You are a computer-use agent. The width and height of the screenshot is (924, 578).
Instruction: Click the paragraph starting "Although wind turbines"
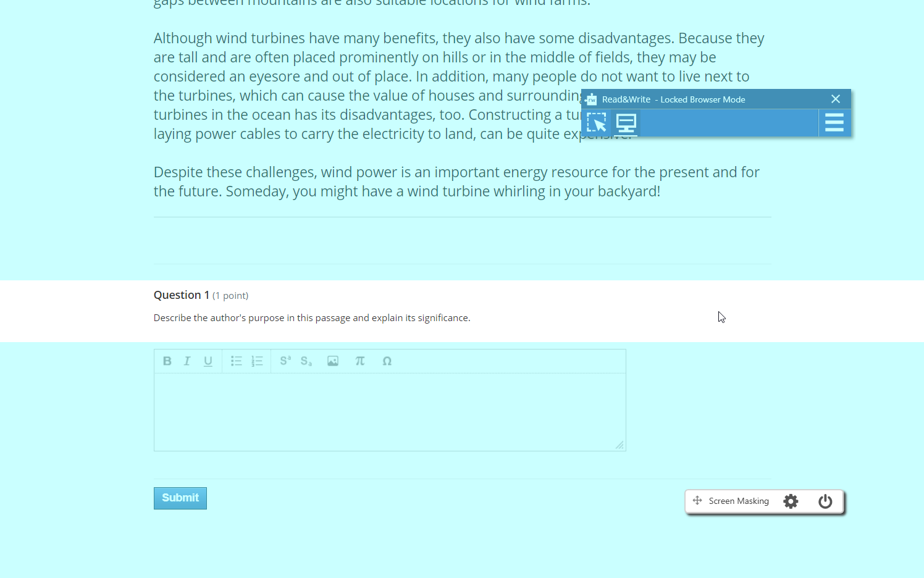459,86
